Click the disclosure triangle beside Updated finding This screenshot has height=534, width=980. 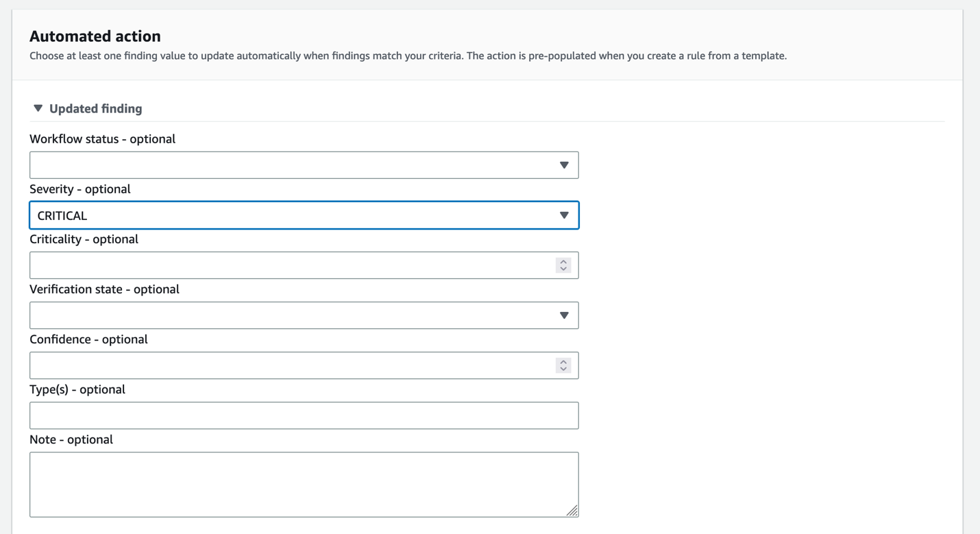(38, 108)
